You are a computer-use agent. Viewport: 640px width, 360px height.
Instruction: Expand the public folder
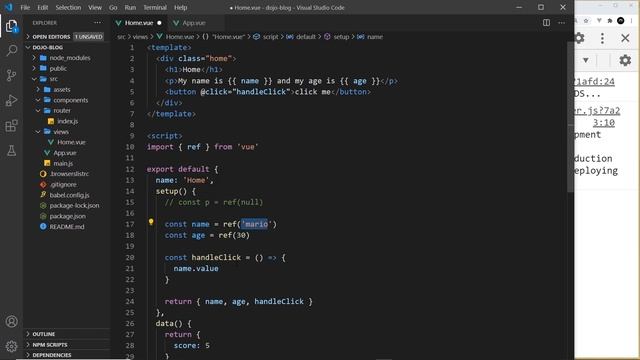point(67,69)
